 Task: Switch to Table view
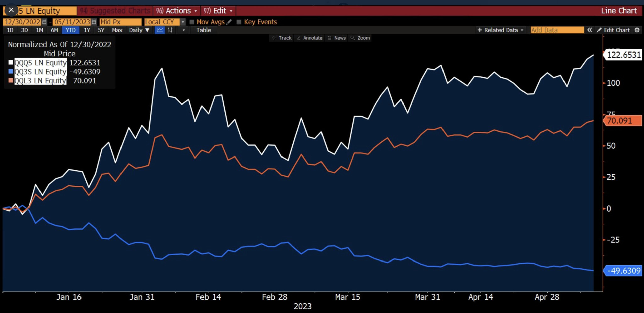click(204, 30)
